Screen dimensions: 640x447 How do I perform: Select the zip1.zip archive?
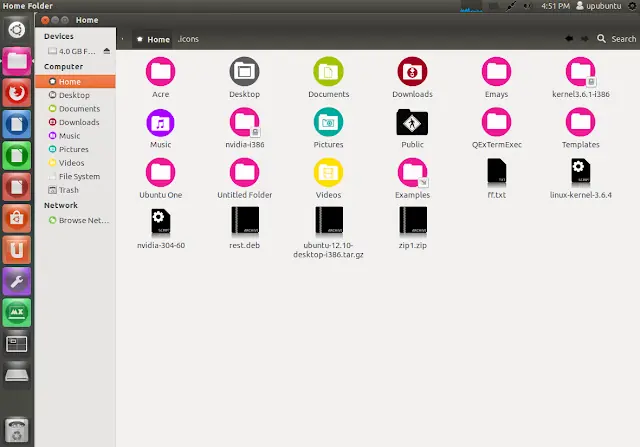point(413,220)
